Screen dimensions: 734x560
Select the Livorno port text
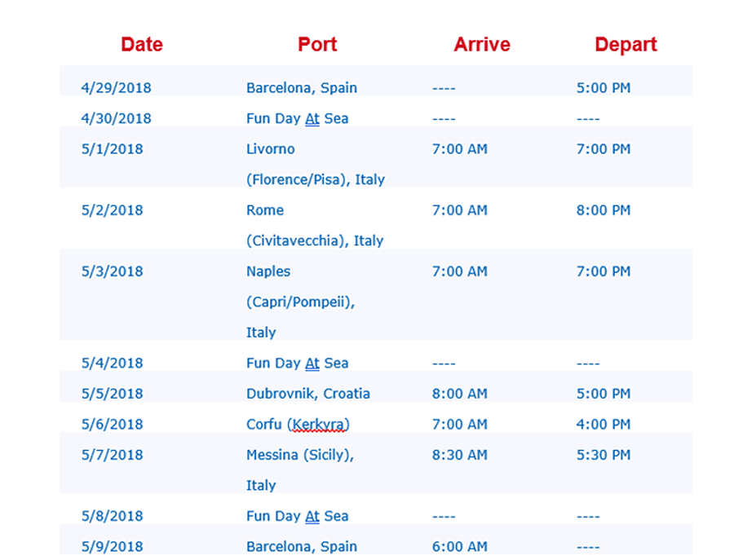point(271,149)
